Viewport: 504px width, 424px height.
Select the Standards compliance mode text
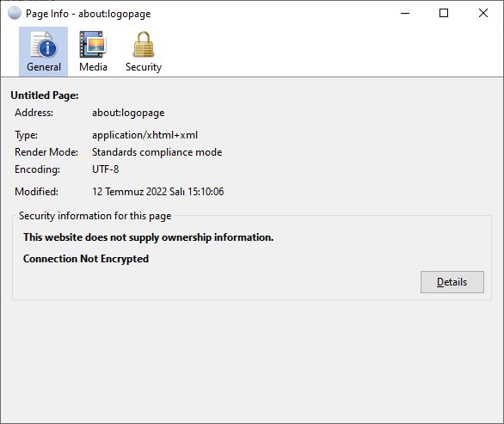click(157, 152)
